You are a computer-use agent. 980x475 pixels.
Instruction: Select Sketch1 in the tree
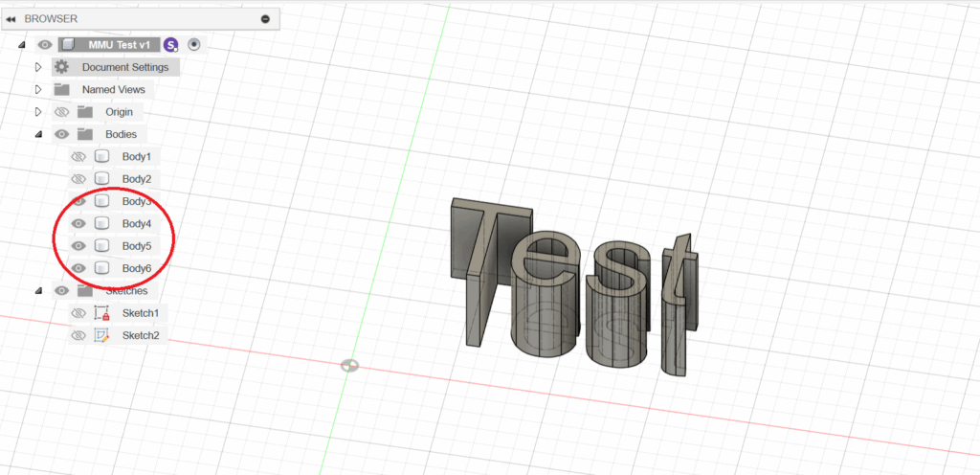(141, 312)
